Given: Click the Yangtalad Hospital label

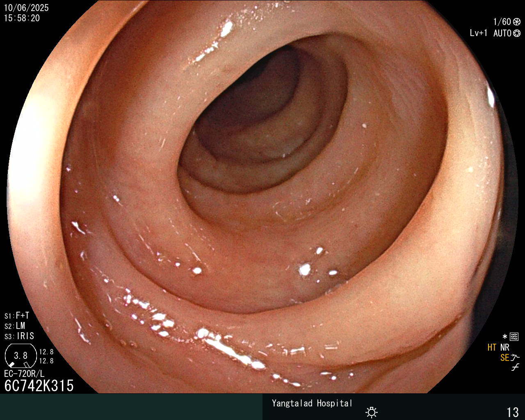Looking at the screenshot, I should (x=312, y=403).
